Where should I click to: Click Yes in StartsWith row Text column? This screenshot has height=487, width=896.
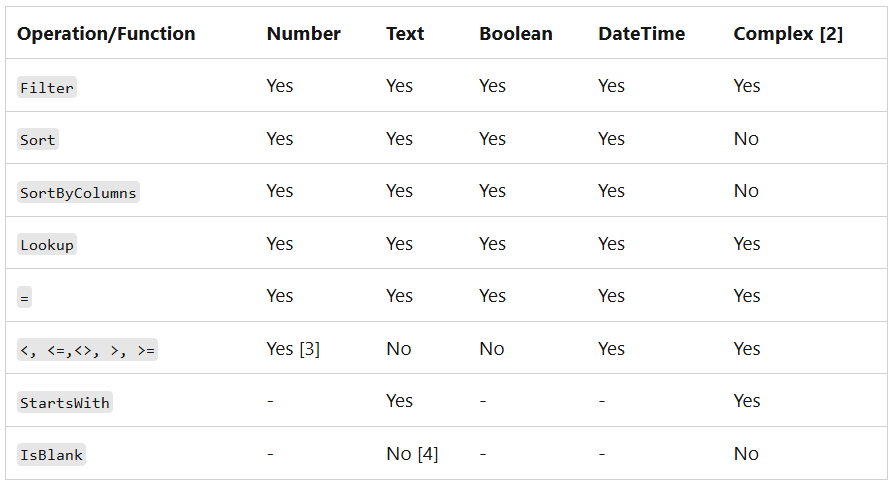[x=399, y=401]
